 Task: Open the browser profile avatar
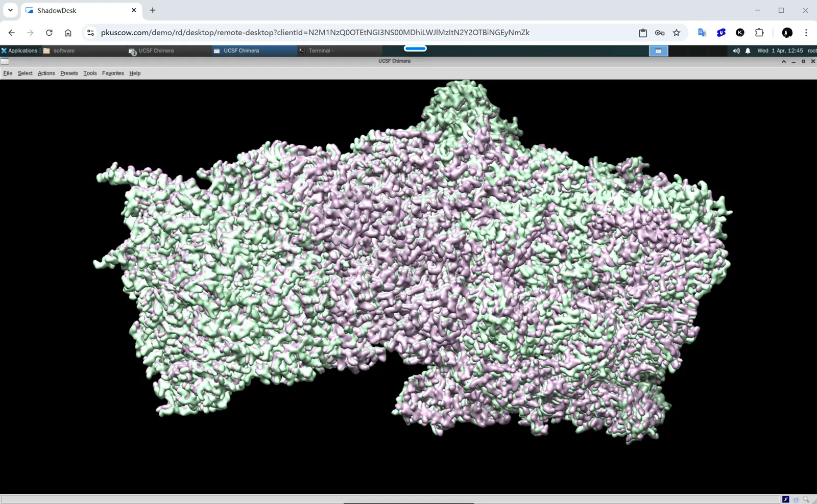(x=787, y=33)
